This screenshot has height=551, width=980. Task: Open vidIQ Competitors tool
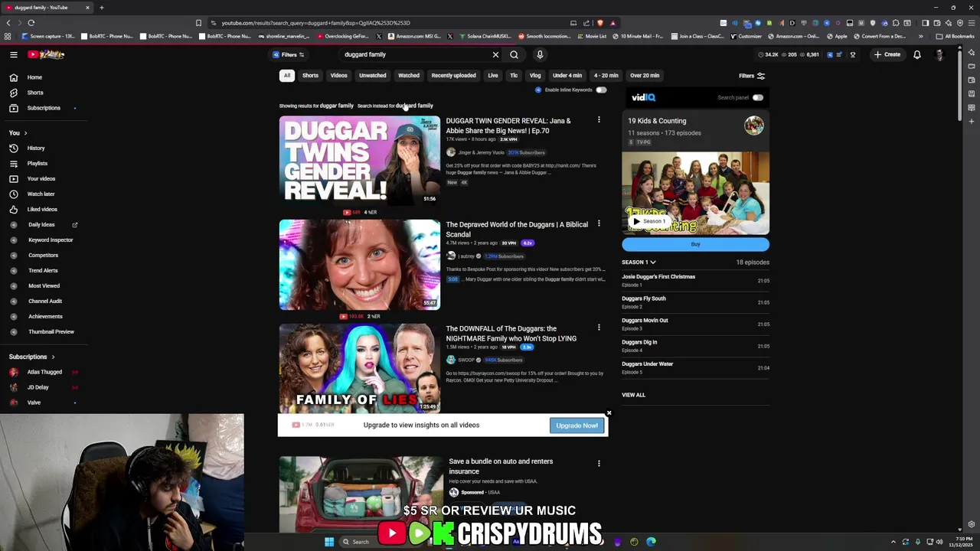coord(43,255)
